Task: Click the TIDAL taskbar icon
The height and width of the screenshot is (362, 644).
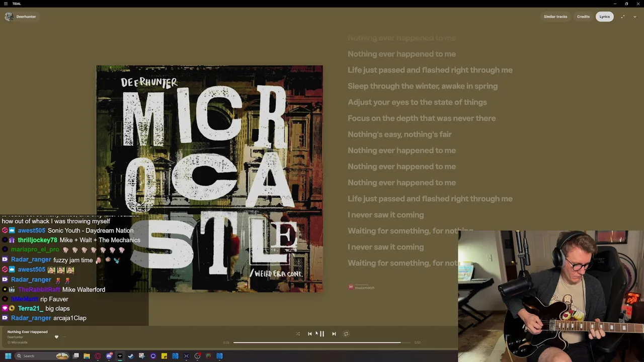Action: pos(120,356)
